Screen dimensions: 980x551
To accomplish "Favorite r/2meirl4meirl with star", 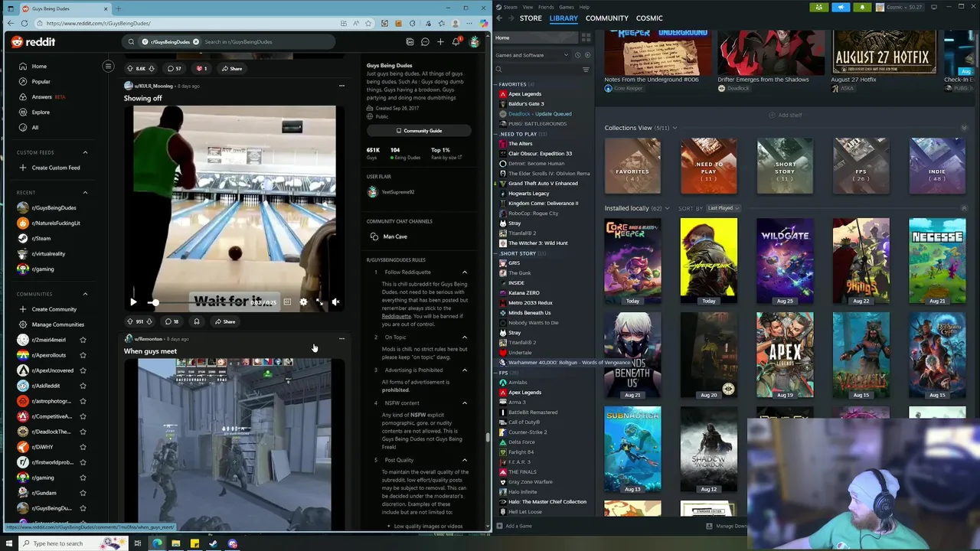I will click(83, 340).
